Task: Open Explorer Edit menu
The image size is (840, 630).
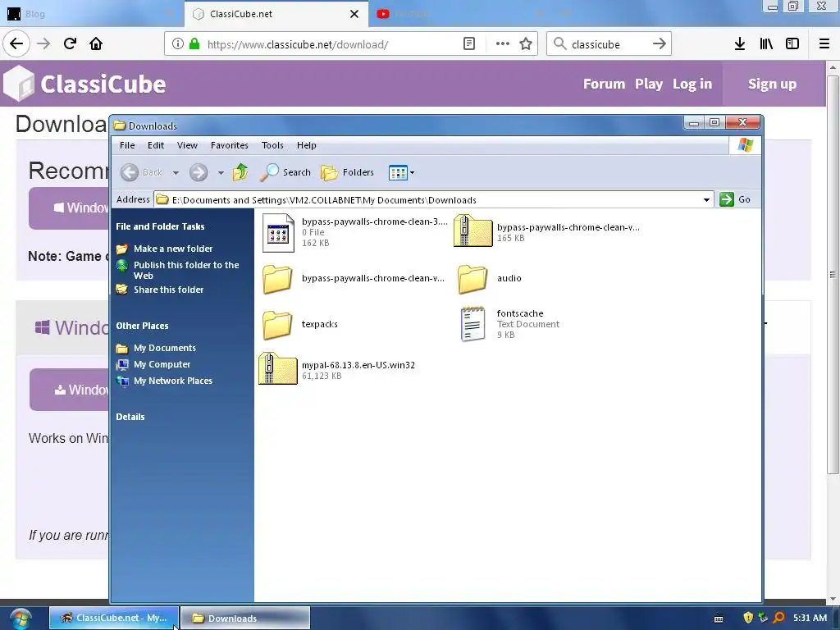Action: (156, 145)
